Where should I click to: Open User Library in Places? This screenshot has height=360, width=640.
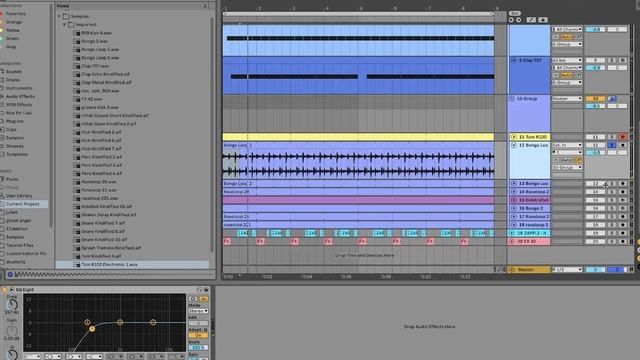coord(19,196)
